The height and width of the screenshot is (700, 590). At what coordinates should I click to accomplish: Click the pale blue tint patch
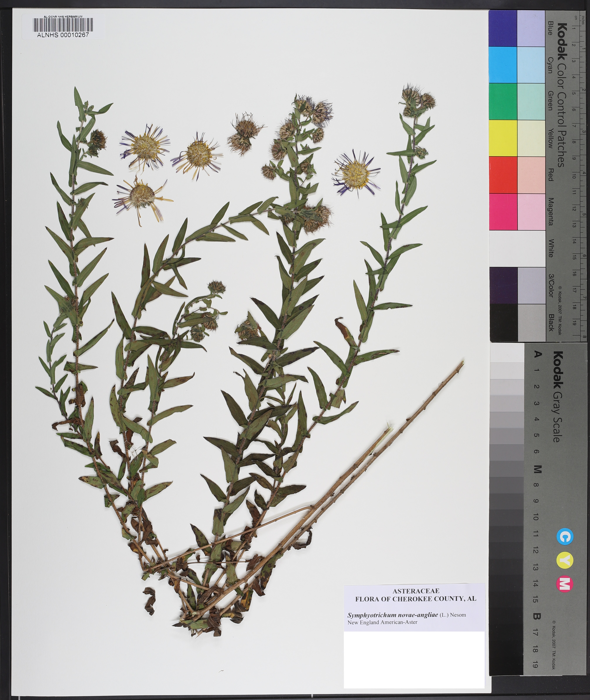pos(531,28)
